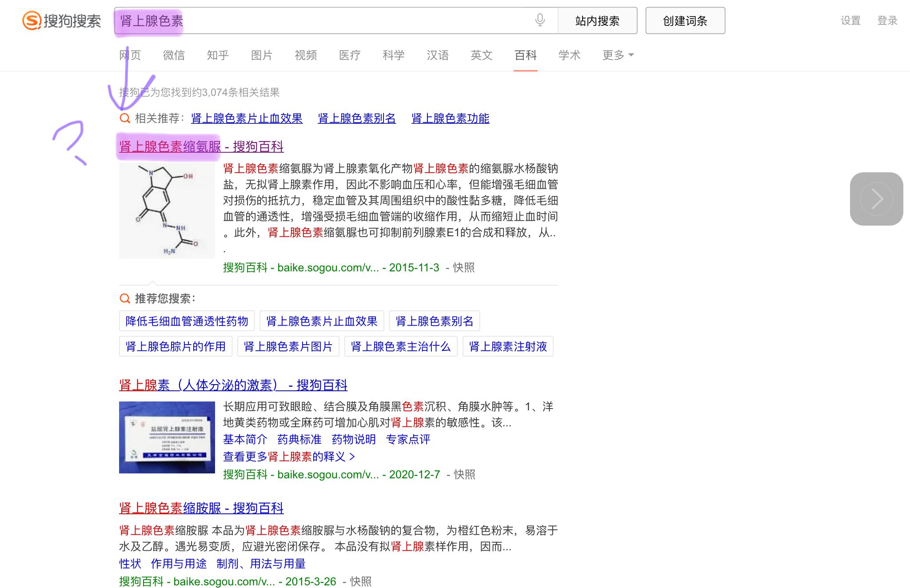This screenshot has height=588, width=910.
Task: Click suggestion 肾上腺色腙片的作用
Action: click(176, 346)
